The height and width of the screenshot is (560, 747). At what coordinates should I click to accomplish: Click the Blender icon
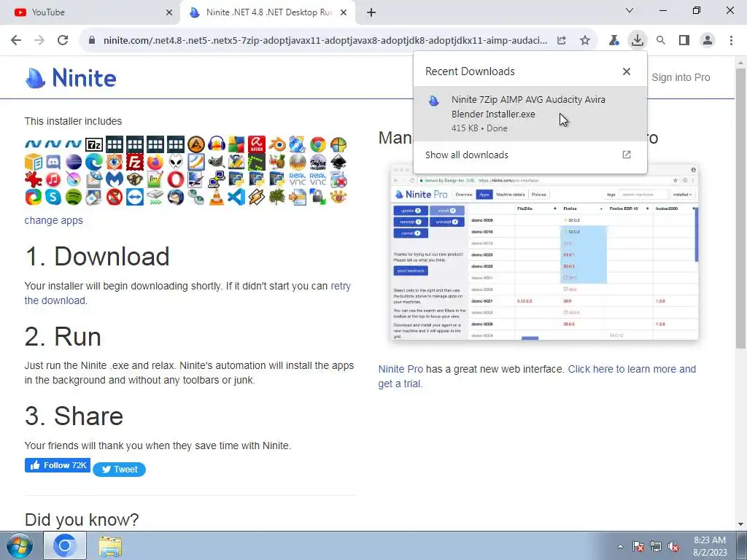pos(277,144)
